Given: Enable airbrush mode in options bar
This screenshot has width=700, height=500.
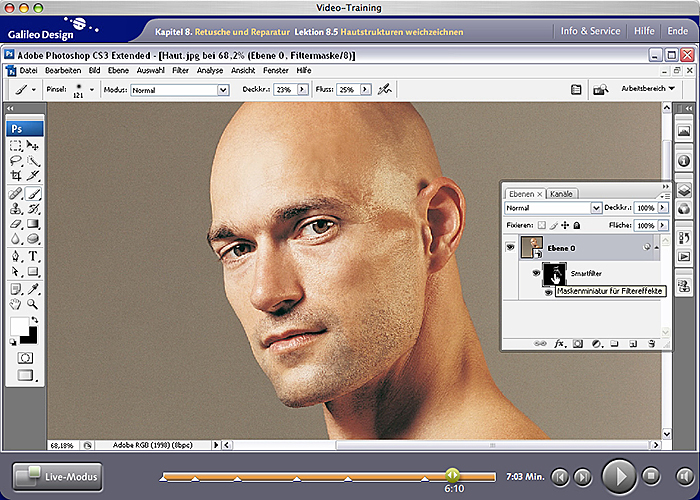Looking at the screenshot, I should click(385, 90).
